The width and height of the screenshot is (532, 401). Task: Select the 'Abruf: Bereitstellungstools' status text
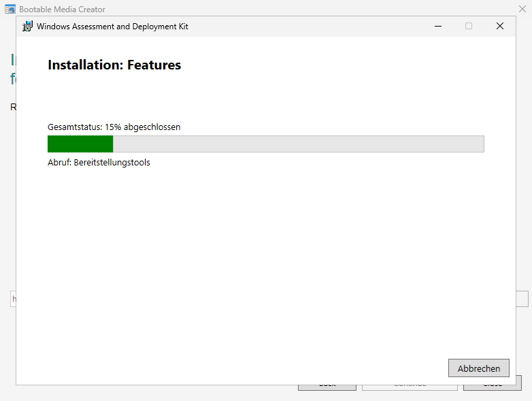coord(99,162)
